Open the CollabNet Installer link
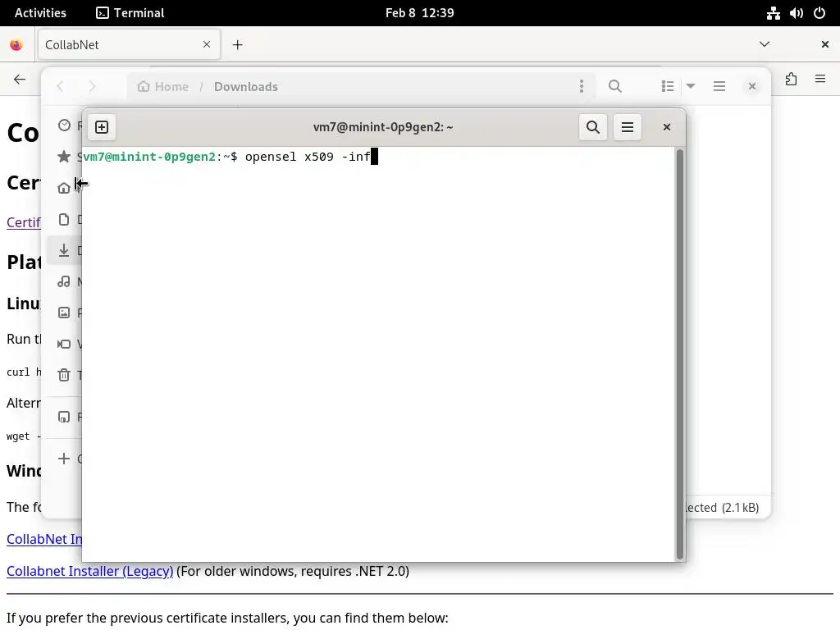This screenshot has height=630, width=840. [x=44, y=539]
